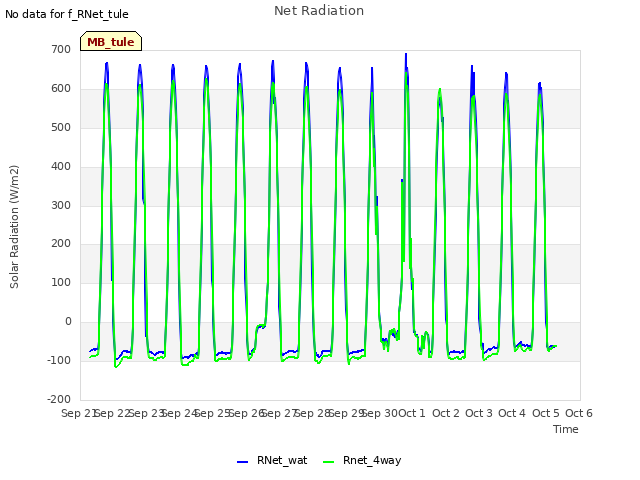Click the blue RNet_wat legend swatch

pos(242,462)
